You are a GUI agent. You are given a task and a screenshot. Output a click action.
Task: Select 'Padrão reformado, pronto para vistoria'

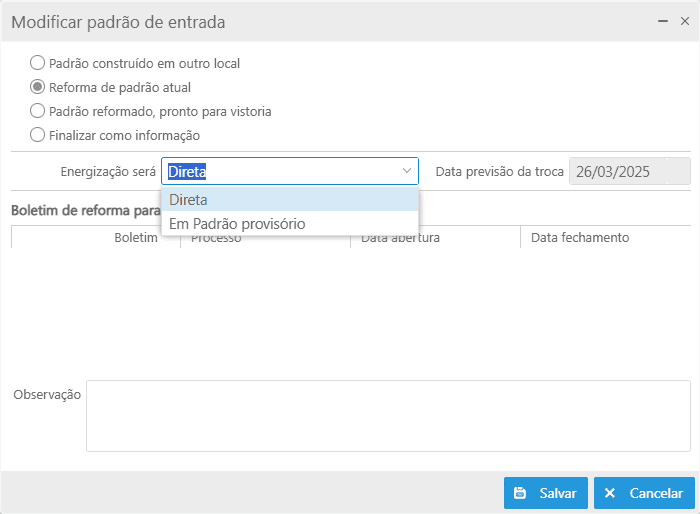tap(38, 111)
